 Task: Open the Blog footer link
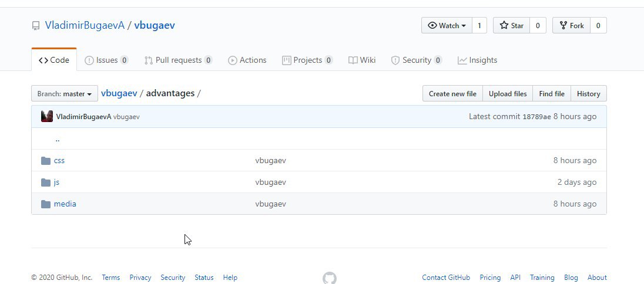571,278
